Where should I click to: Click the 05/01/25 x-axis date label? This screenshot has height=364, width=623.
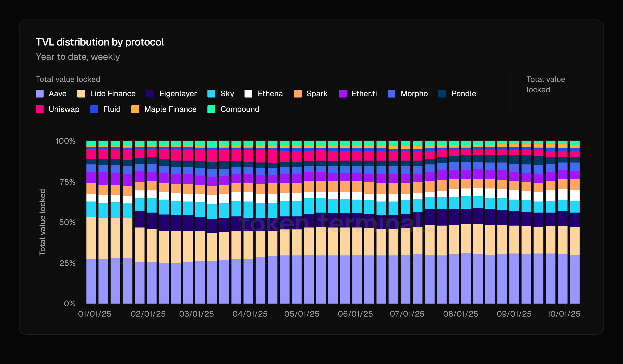(302, 314)
